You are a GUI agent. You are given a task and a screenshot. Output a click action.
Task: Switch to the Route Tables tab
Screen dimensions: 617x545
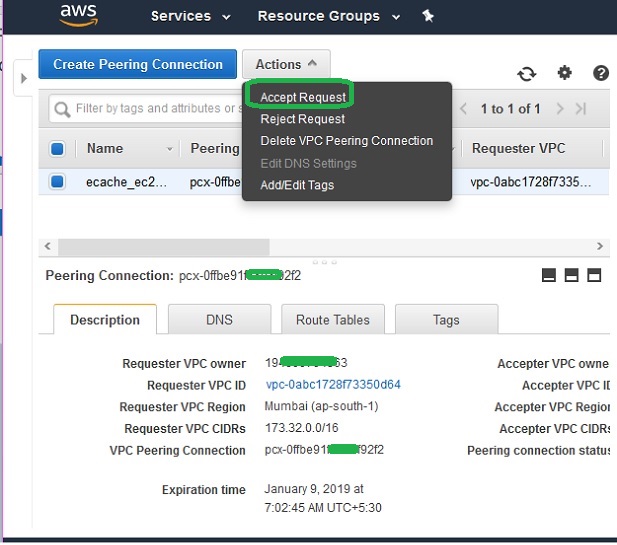pyautogui.click(x=332, y=320)
